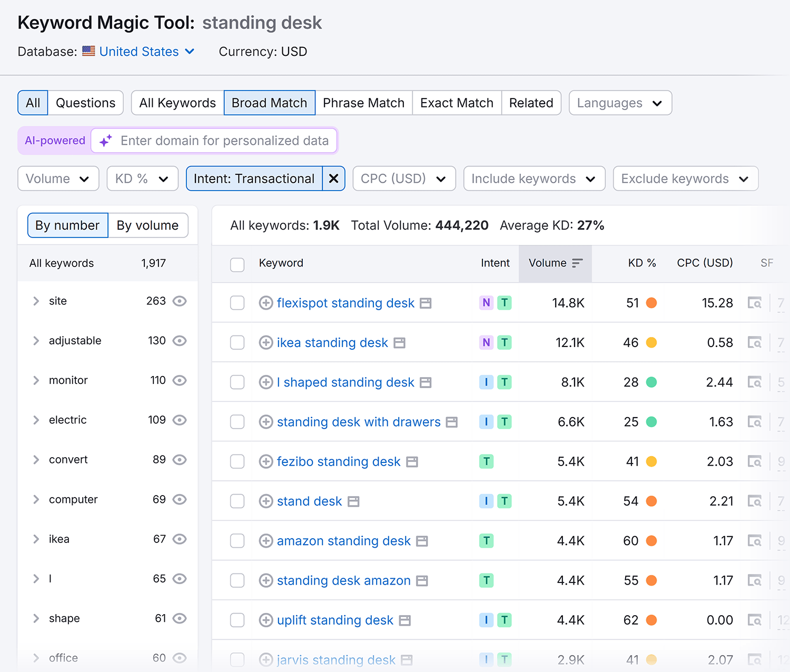Check the l shaped standing desk row checkbox
790x672 pixels.
click(x=238, y=382)
